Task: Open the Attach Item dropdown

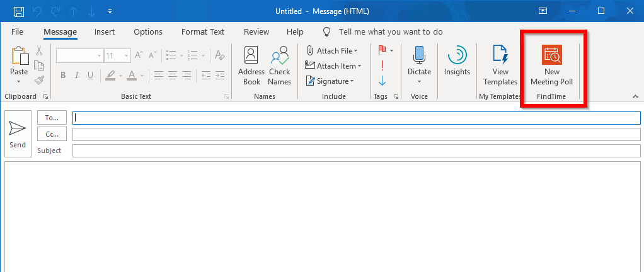Action: tap(333, 65)
